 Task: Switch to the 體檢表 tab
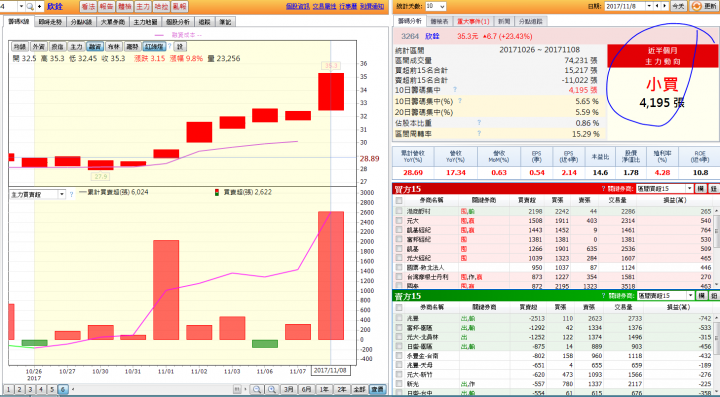pos(439,21)
